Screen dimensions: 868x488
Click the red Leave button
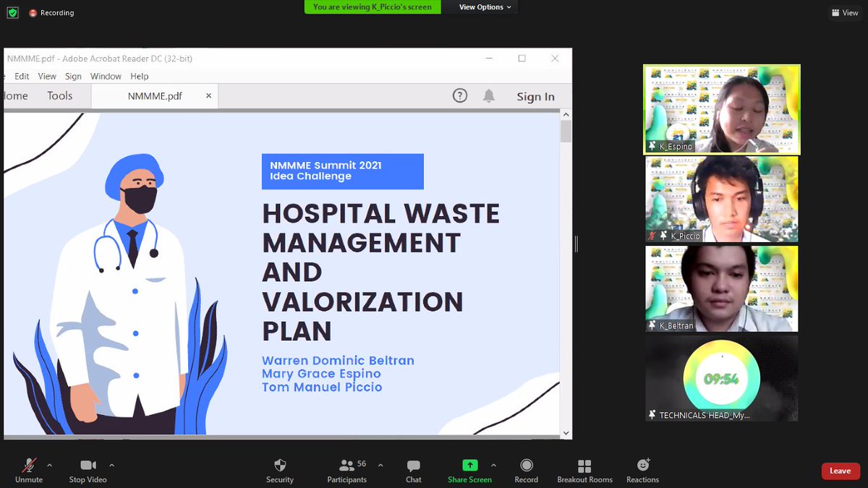[841, 471]
